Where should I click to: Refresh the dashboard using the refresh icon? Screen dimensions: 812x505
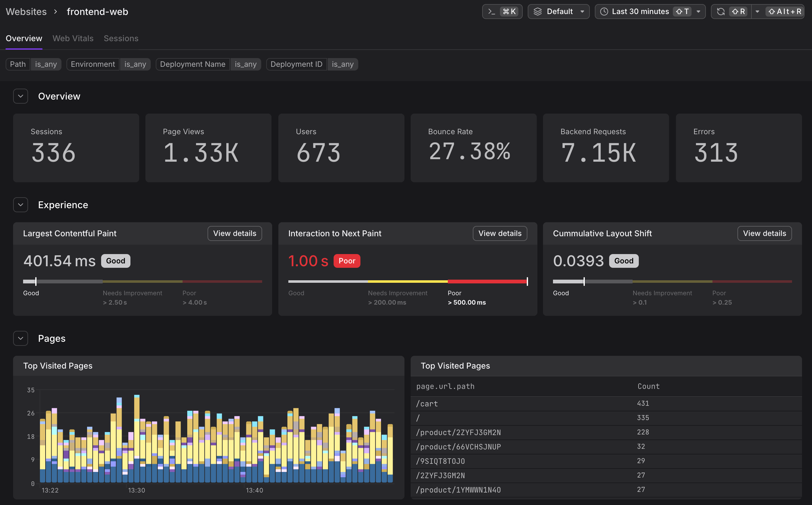[x=721, y=11]
